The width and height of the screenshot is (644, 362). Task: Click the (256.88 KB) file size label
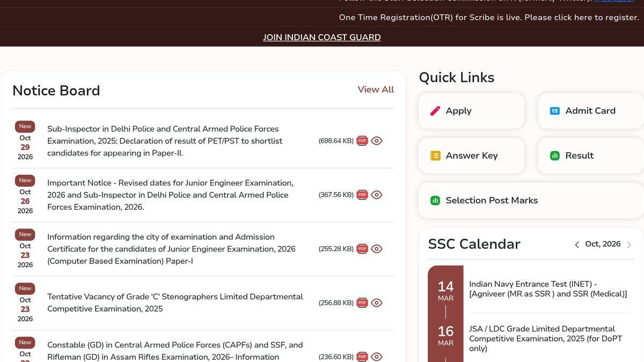coord(336,303)
